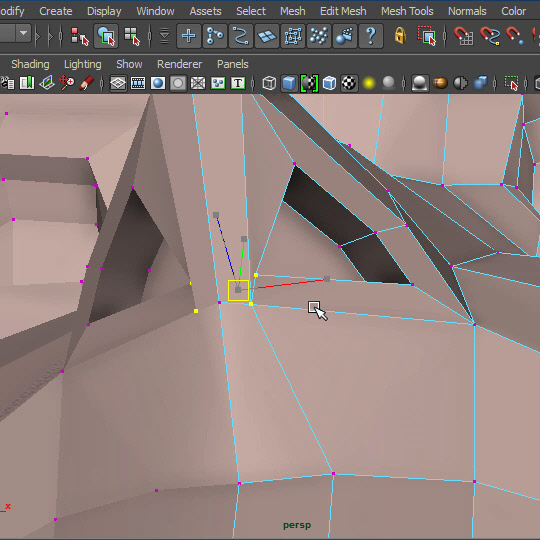This screenshot has width=540, height=540.
Task: Click the handles plus selection mask icon
Action: 188,36
